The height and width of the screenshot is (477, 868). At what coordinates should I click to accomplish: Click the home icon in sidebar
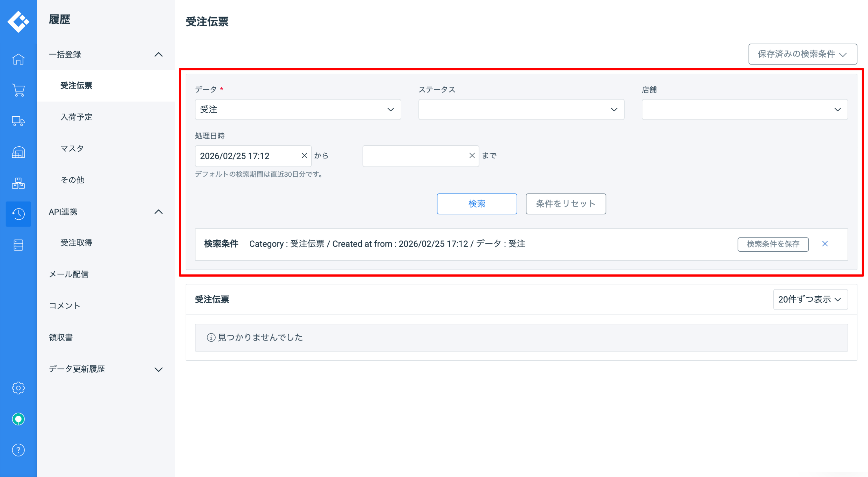click(x=18, y=59)
